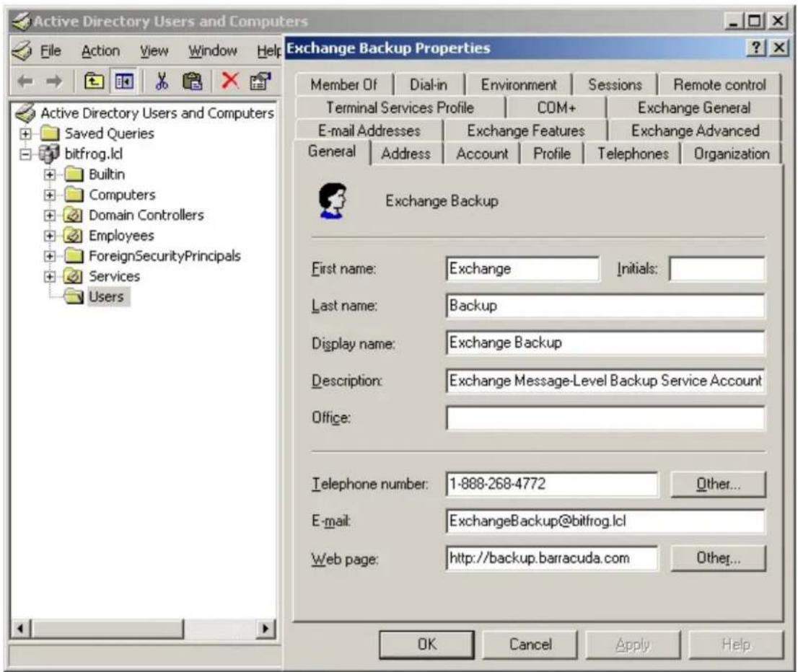Switch to the Member Of tab
Image resolution: width=798 pixels, height=672 pixels.
click(343, 84)
